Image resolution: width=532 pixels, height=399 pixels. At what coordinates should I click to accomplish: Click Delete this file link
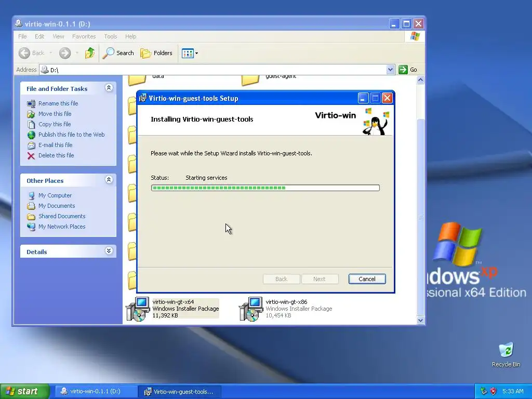tap(56, 155)
